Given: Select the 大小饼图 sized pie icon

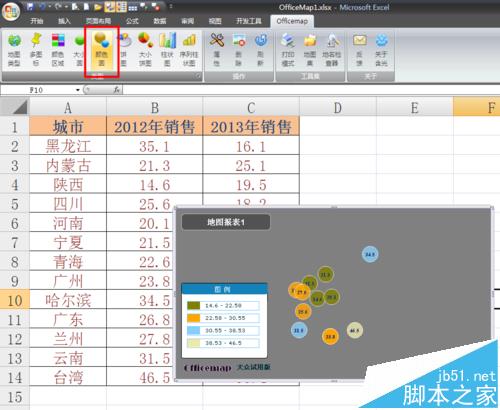Looking at the screenshot, I should [145, 50].
